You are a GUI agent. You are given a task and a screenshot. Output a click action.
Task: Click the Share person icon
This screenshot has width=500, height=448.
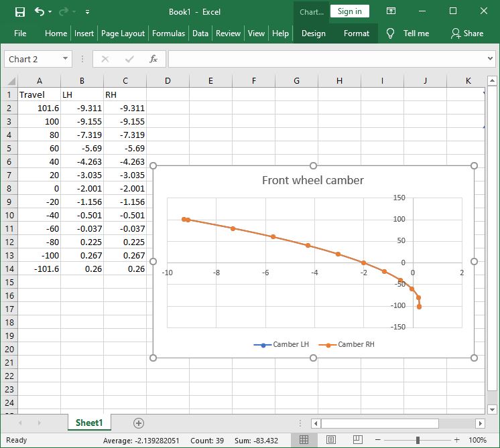[456, 33]
